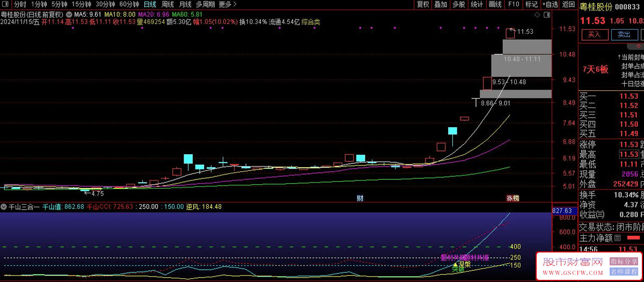This screenshot has height=282, width=644.
Task: Click the red 主力净额 bar
Action: (x=634, y=238)
